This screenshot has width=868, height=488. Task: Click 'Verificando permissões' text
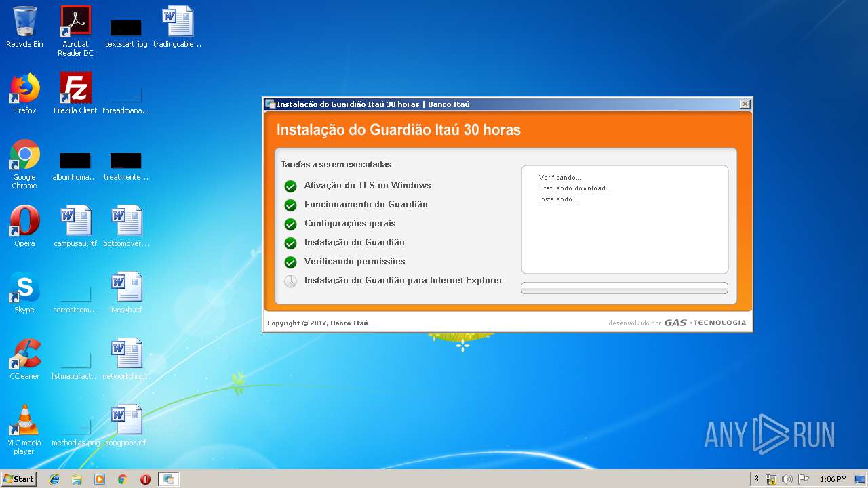355,262
